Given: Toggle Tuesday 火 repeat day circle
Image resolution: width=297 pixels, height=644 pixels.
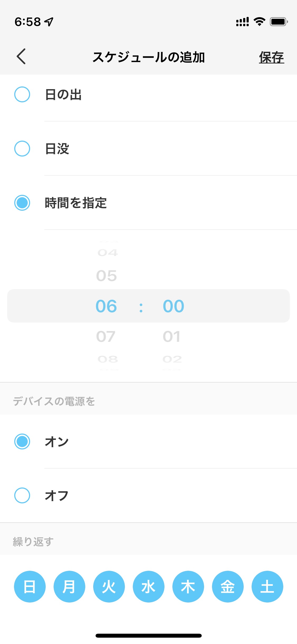Looking at the screenshot, I should (109, 587).
